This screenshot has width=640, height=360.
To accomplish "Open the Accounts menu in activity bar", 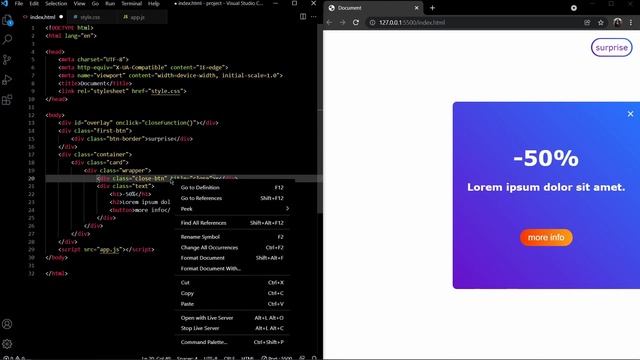I will coord(7,324).
